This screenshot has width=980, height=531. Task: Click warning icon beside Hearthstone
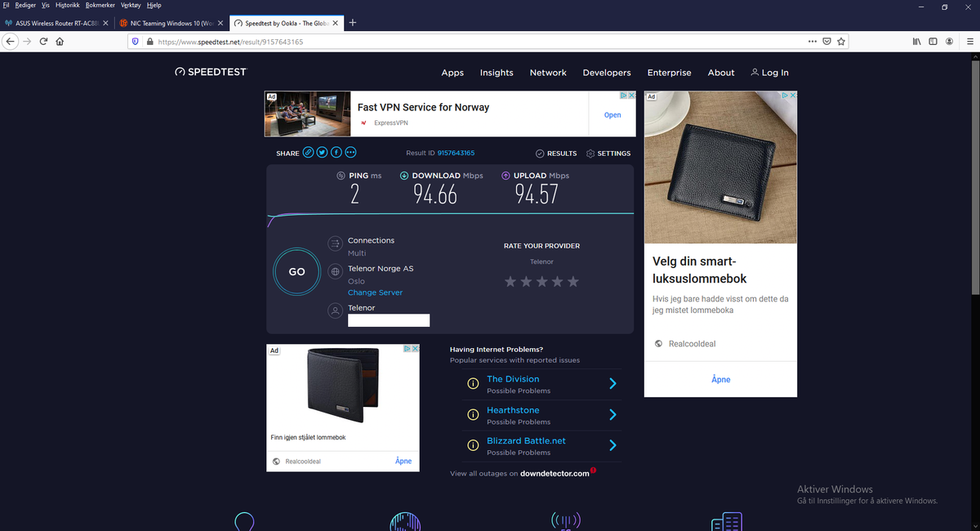[x=472, y=414]
